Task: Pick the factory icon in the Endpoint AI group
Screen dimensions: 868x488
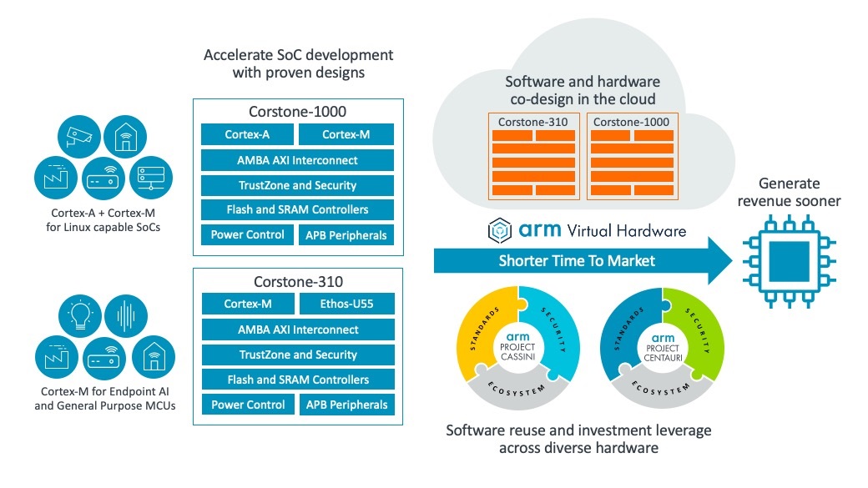Action: 57,357
